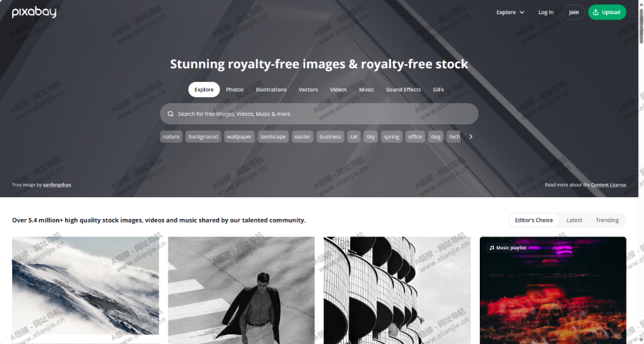The width and height of the screenshot is (644, 344).
Task: Open the Photos tab
Action: 234,90
